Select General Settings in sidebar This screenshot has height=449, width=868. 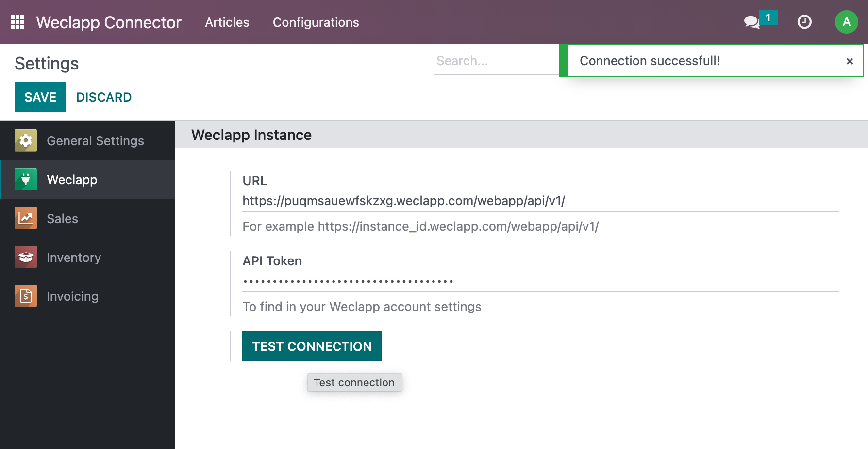(87, 140)
